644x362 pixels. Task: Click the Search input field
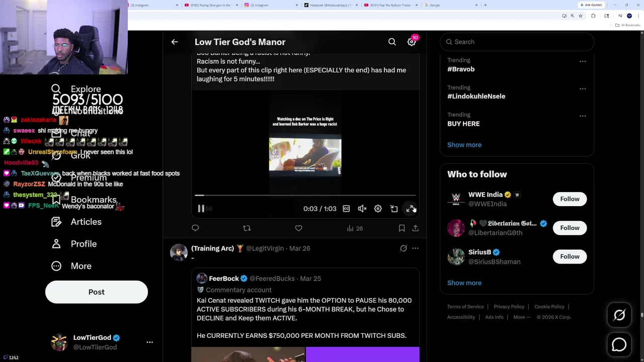click(517, 42)
